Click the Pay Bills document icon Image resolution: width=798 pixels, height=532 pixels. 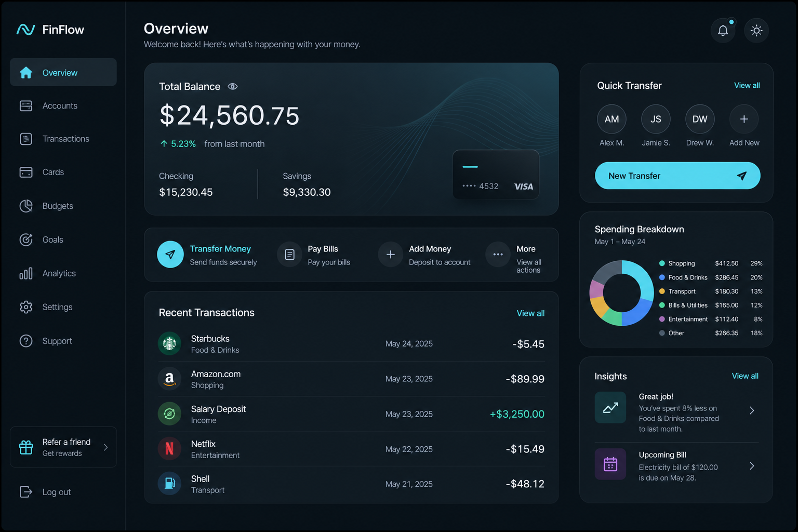[x=290, y=255]
